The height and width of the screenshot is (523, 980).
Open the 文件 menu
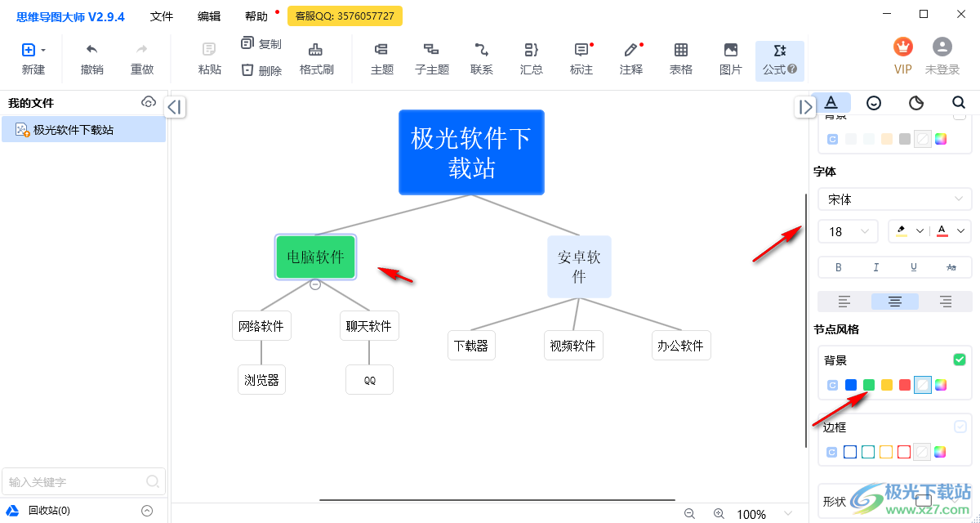click(x=162, y=16)
